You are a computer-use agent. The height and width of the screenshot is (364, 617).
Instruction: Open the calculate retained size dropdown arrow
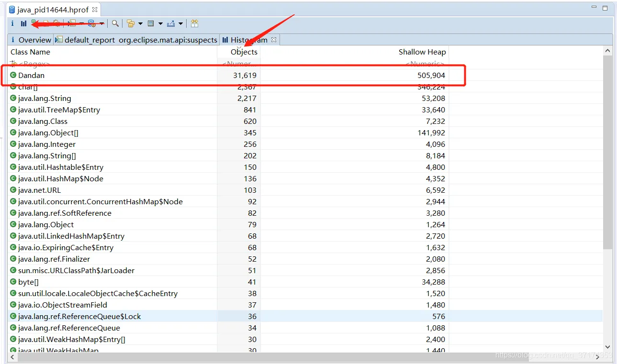pyautogui.click(x=160, y=23)
